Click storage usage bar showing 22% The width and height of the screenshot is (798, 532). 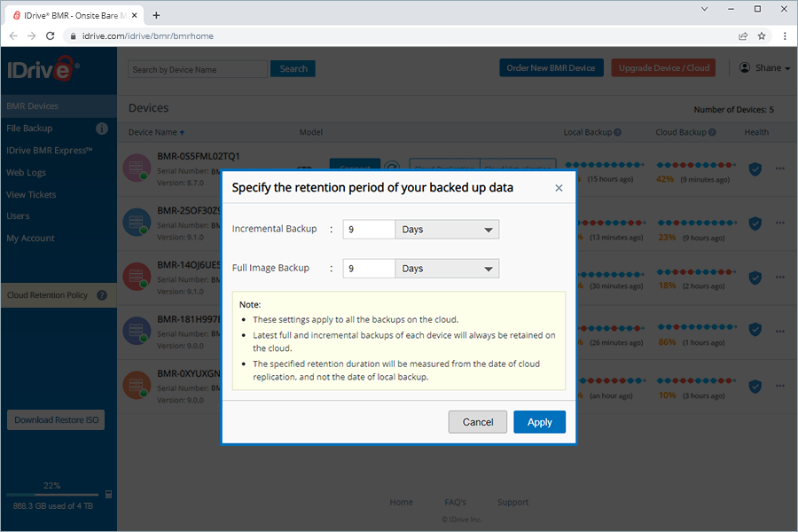tap(52, 495)
